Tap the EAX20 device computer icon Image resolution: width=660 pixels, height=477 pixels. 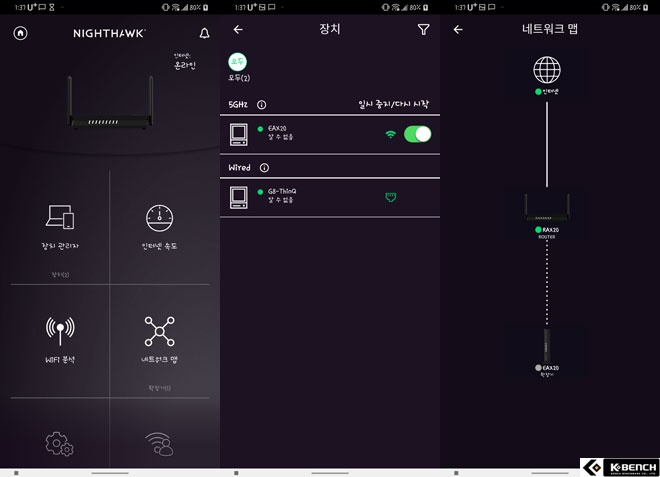coord(239,134)
